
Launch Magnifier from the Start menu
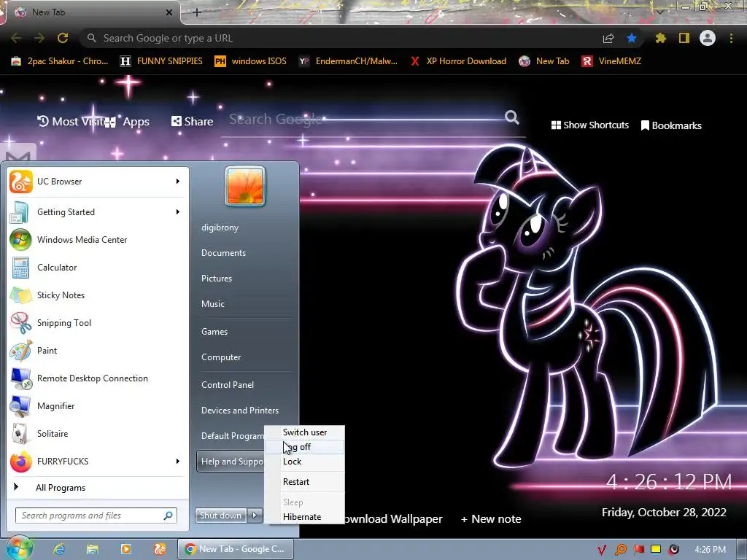pyautogui.click(x=98, y=405)
